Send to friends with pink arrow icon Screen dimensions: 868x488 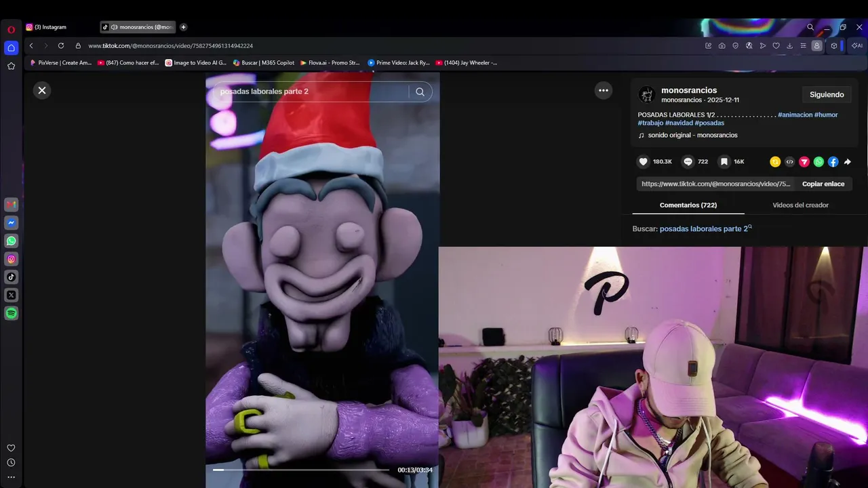click(804, 161)
